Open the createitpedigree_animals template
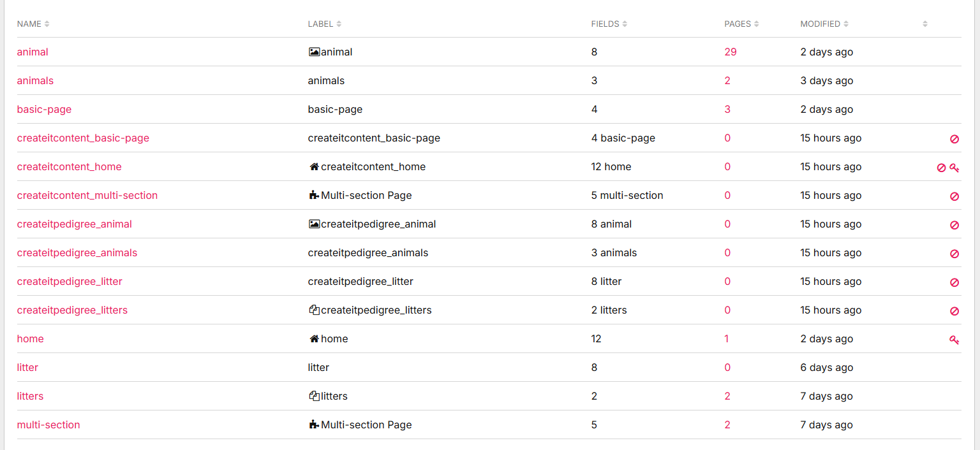 [x=77, y=253]
